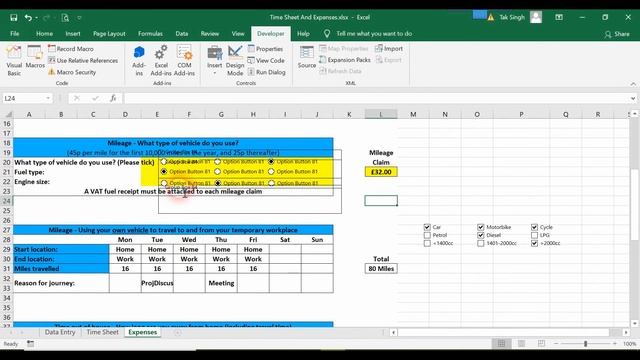640x360 pixels.
Task: Click View Code
Action: [266, 60]
